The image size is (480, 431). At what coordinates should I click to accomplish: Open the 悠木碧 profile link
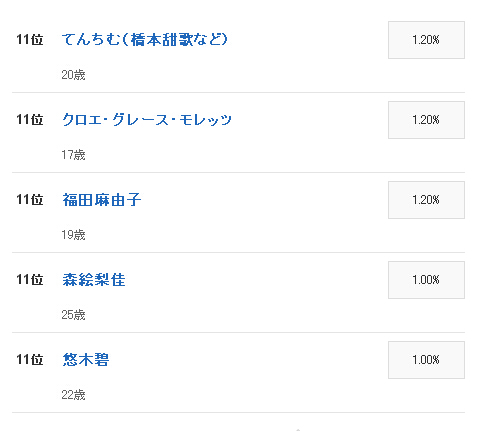click(86, 360)
